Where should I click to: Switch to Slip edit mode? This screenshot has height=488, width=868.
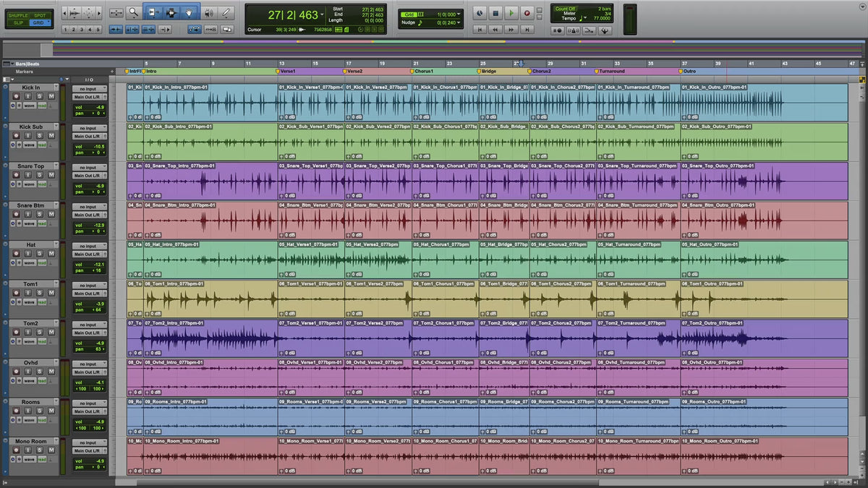18,23
